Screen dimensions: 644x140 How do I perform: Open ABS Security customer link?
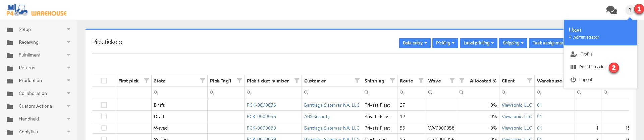pos(317,116)
